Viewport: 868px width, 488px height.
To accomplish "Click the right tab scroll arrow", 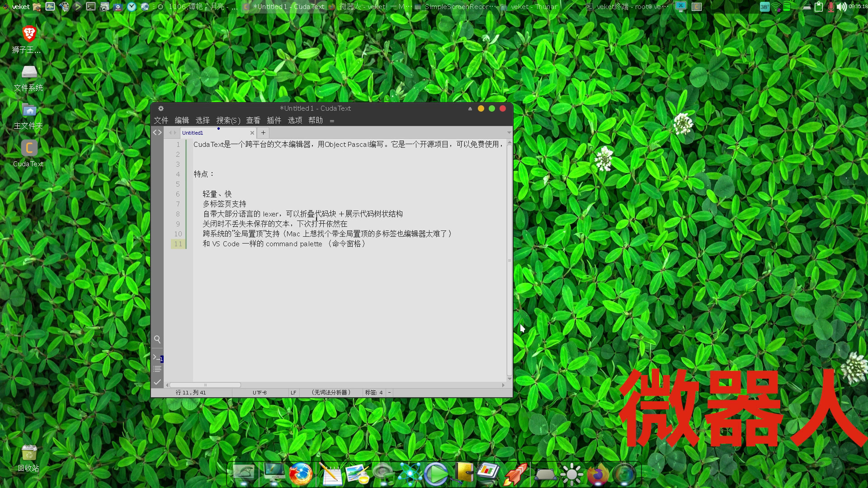I will click(175, 133).
